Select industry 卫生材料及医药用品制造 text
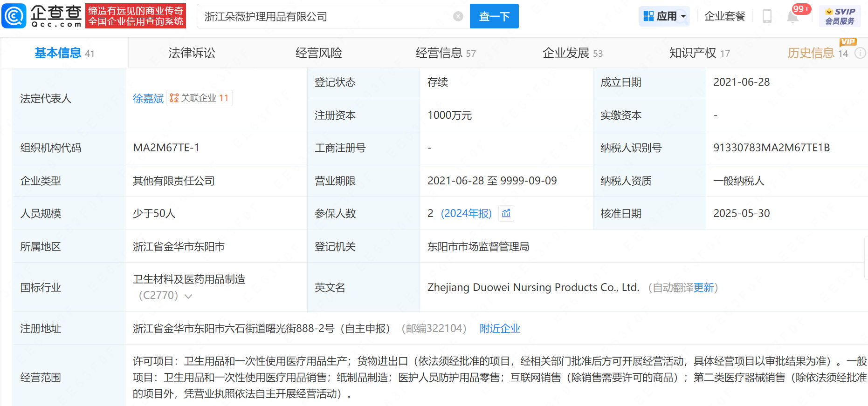Screen dimensions: 868x406 click(189, 279)
